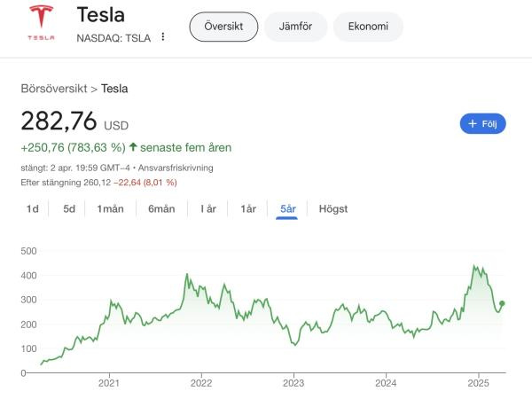Select the 1år time range
This screenshot has height=399, width=532.
[x=248, y=209]
